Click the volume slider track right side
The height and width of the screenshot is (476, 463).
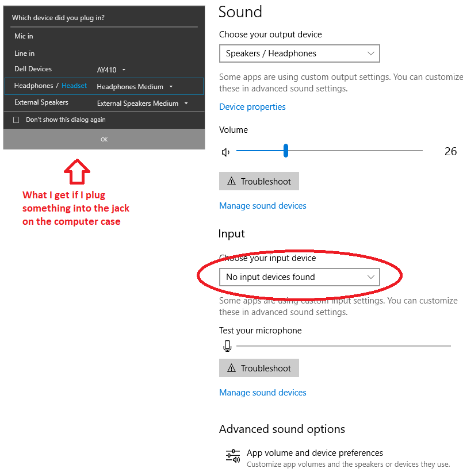355,151
